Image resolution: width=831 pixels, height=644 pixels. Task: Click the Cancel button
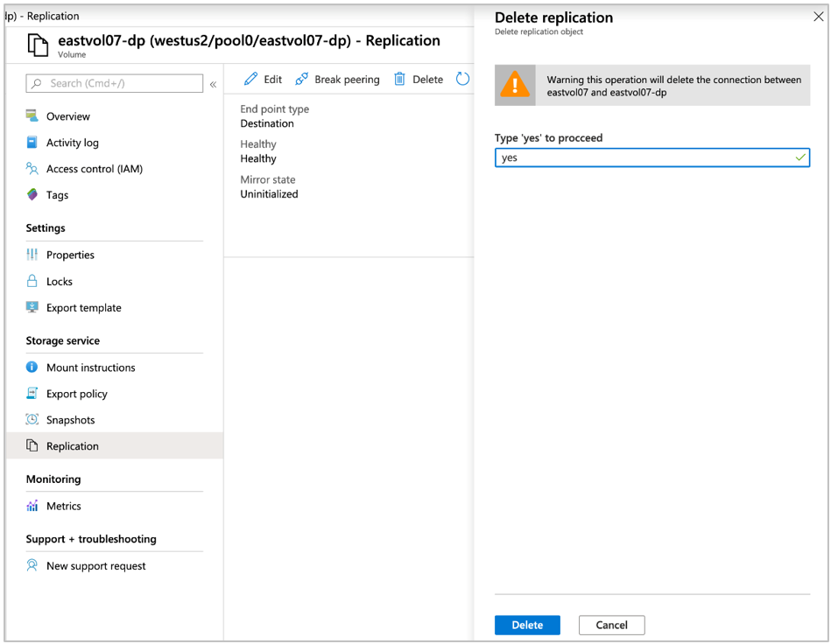(611, 625)
